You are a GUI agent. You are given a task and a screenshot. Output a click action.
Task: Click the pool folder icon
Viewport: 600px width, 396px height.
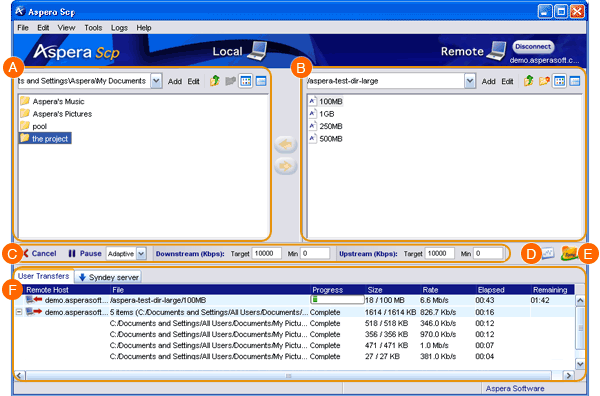(x=25, y=125)
